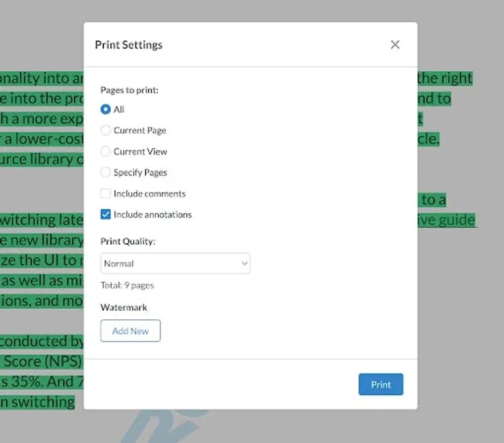Select the All pages radio option
504x443 pixels.
(106, 110)
